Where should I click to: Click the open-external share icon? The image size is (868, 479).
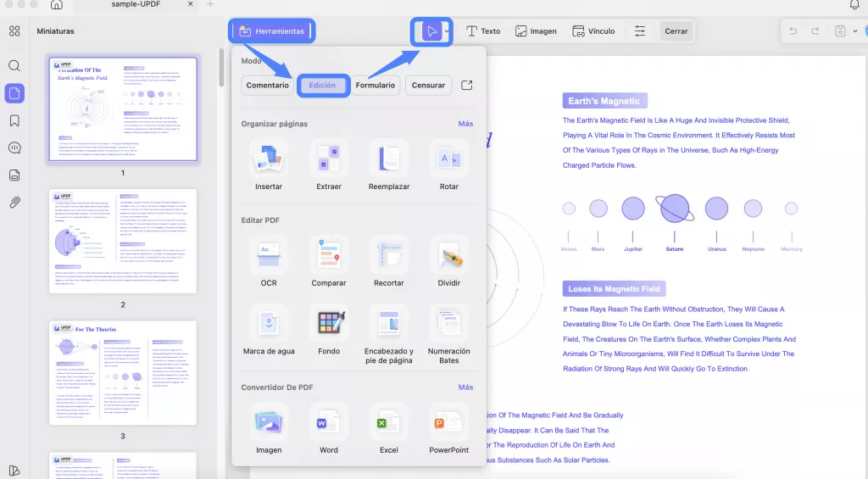pyautogui.click(x=467, y=86)
